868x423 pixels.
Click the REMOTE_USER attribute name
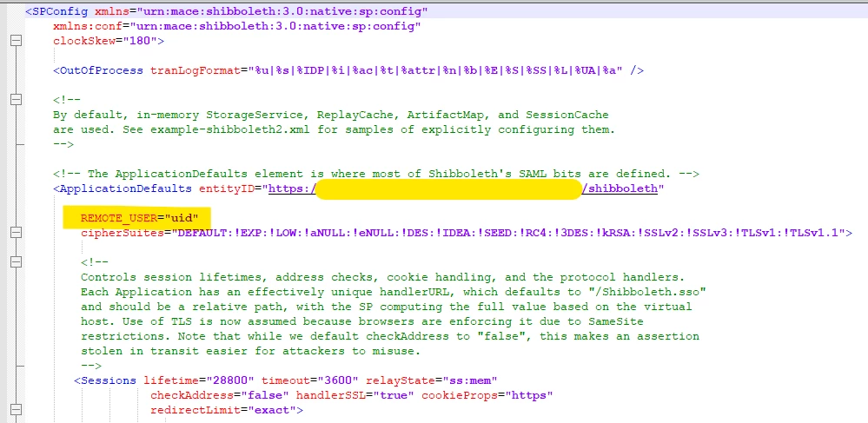(119, 218)
